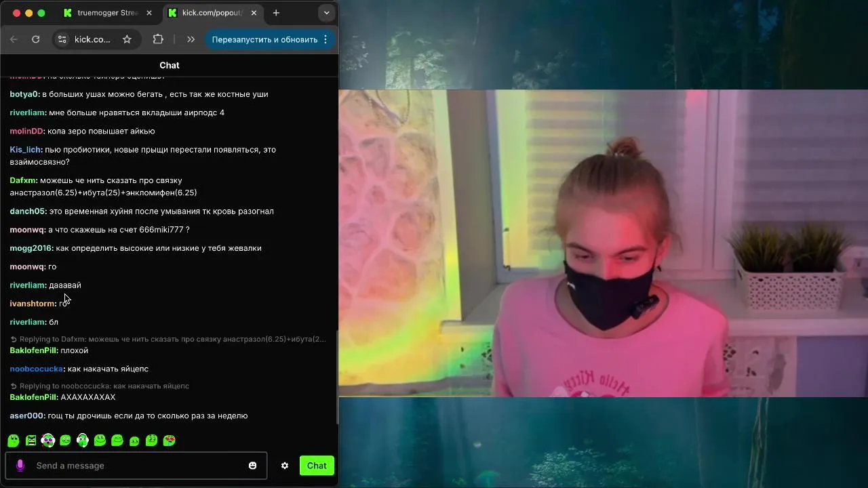
Task: Open the tab search dropdown arrow
Action: pos(327,13)
